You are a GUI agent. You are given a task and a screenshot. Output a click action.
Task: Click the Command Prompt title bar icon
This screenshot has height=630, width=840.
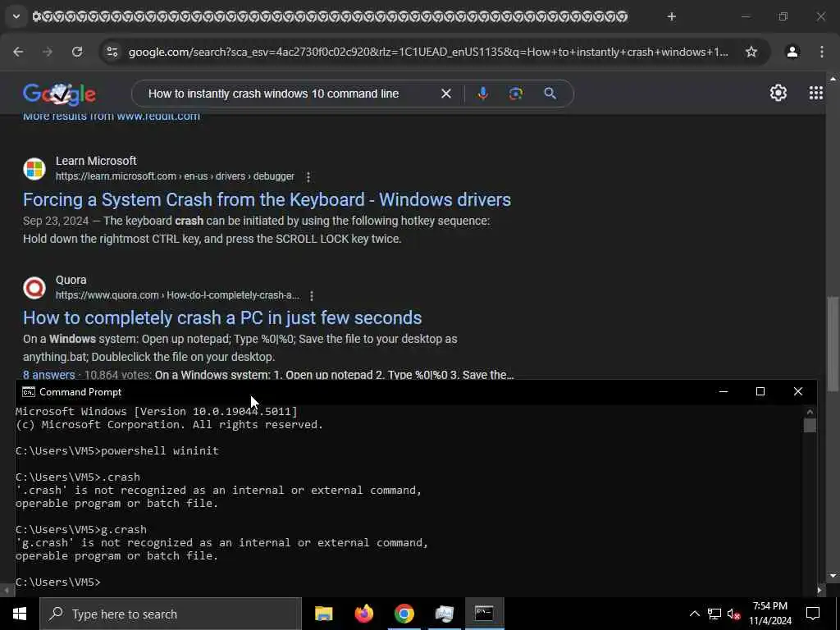click(x=29, y=392)
